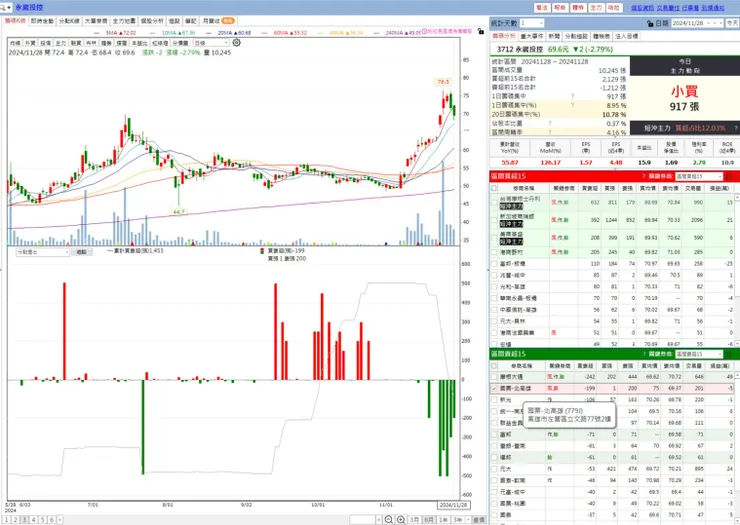Open the dropdown arrow next to the 3年 button
The image size is (740, 525).
467,519
